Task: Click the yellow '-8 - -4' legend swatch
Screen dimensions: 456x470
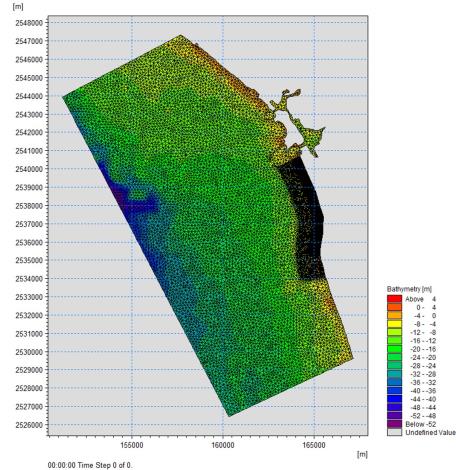Action: (394, 324)
